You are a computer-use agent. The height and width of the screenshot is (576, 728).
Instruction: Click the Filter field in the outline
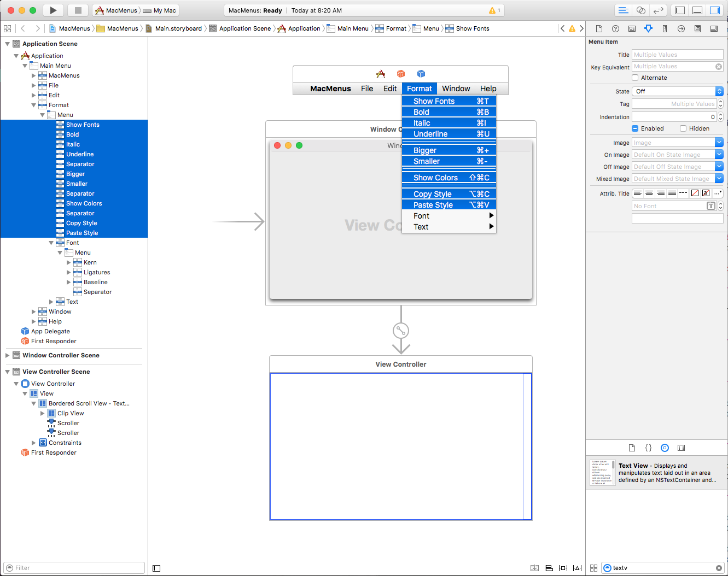pyautogui.click(x=74, y=568)
